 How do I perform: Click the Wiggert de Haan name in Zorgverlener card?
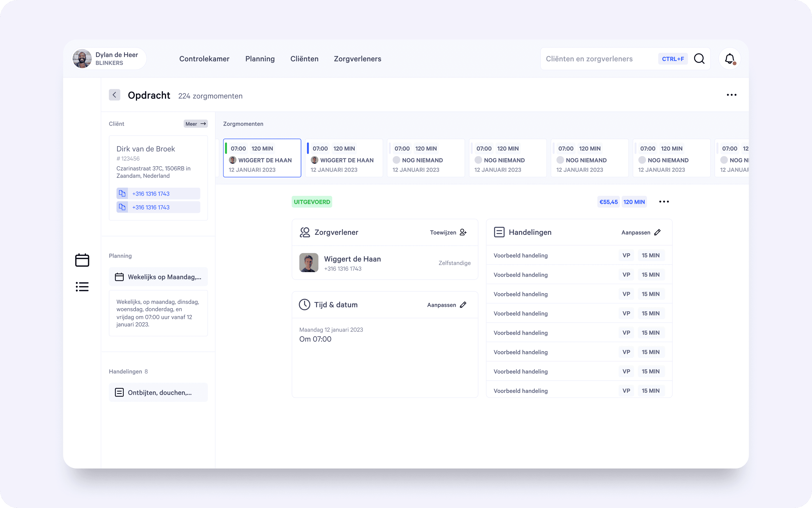click(352, 259)
